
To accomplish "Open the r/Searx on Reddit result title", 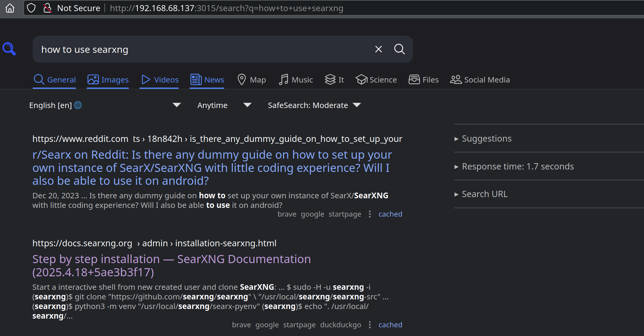I will (x=212, y=168).
